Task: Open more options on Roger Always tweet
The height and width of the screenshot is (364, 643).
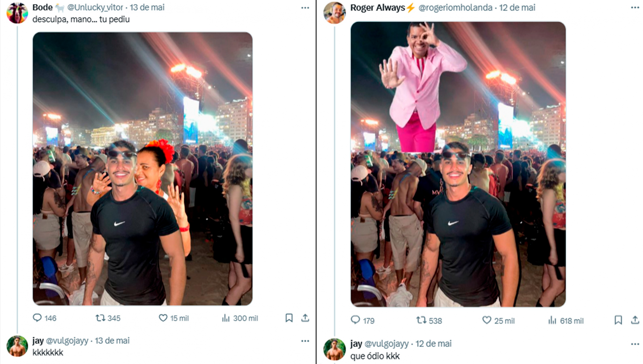Action: tap(635, 8)
